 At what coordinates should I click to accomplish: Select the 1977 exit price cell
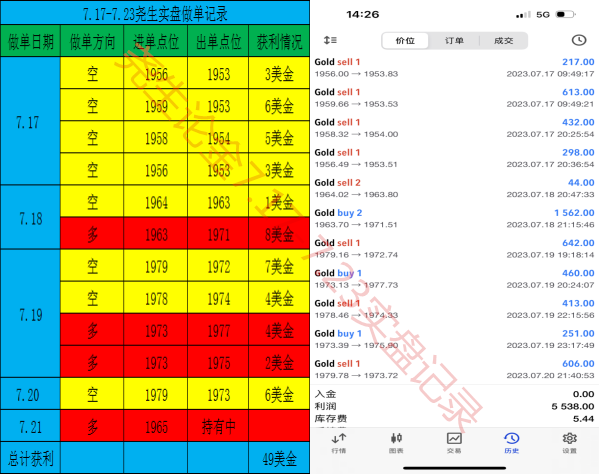point(218,330)
